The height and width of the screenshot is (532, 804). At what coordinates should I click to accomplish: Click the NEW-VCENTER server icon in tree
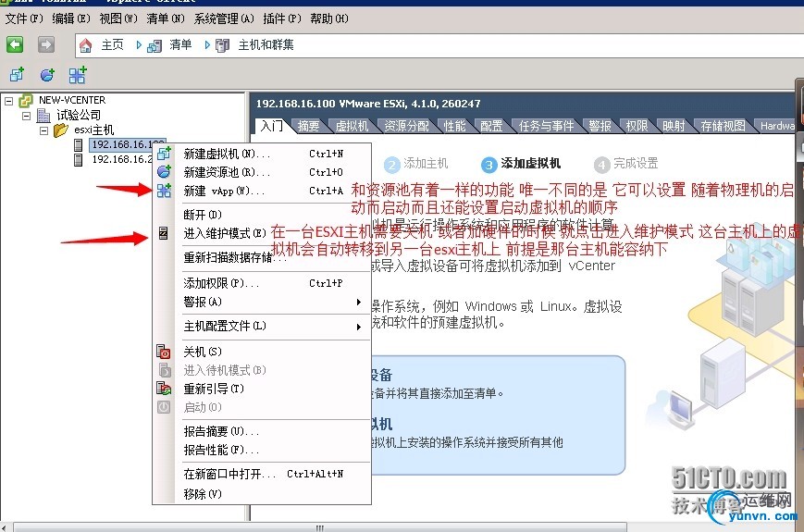(x=26, y=101)
